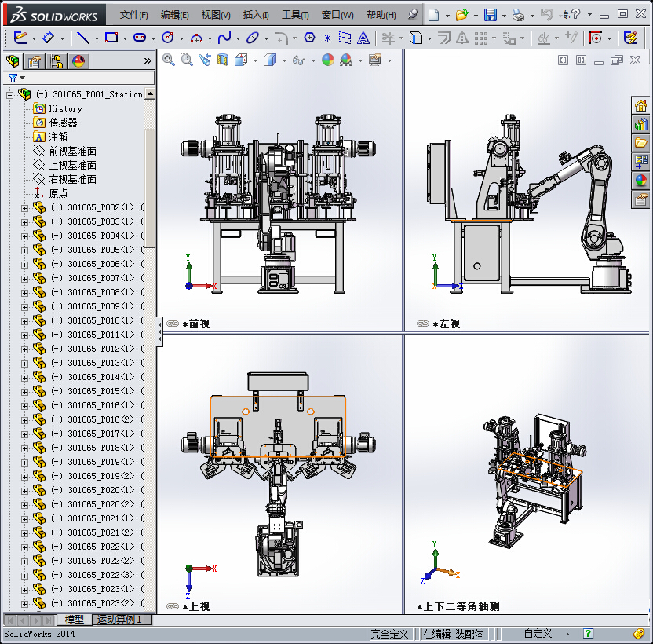Select the History item in the tree
This screenshot has height=644, width=653.
coord(65,108)
